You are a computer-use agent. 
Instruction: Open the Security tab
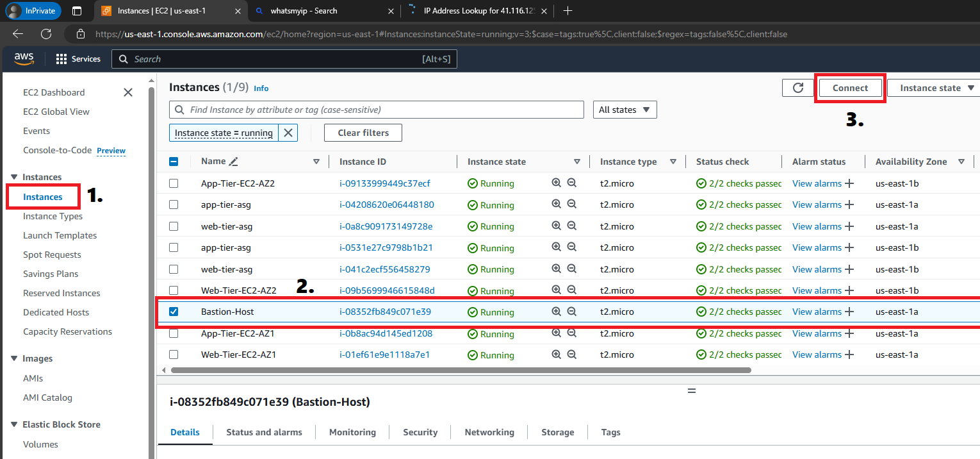click(x=420, y=432)
